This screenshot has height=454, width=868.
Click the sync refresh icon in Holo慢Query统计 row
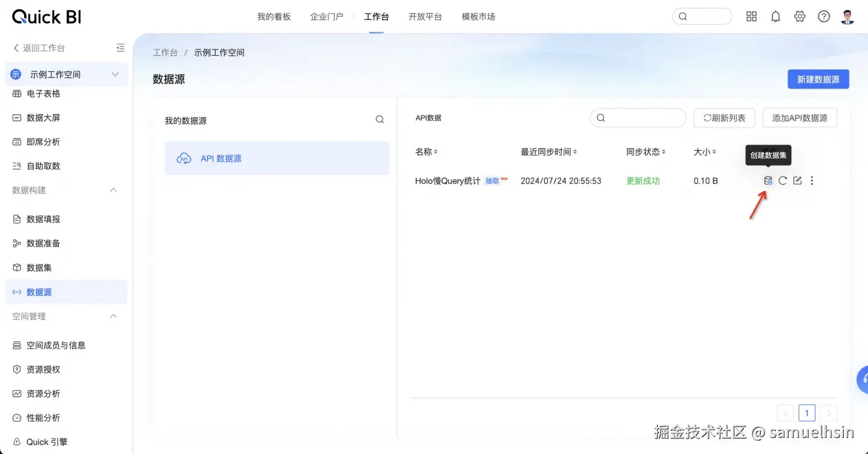[x=783, y=181]
